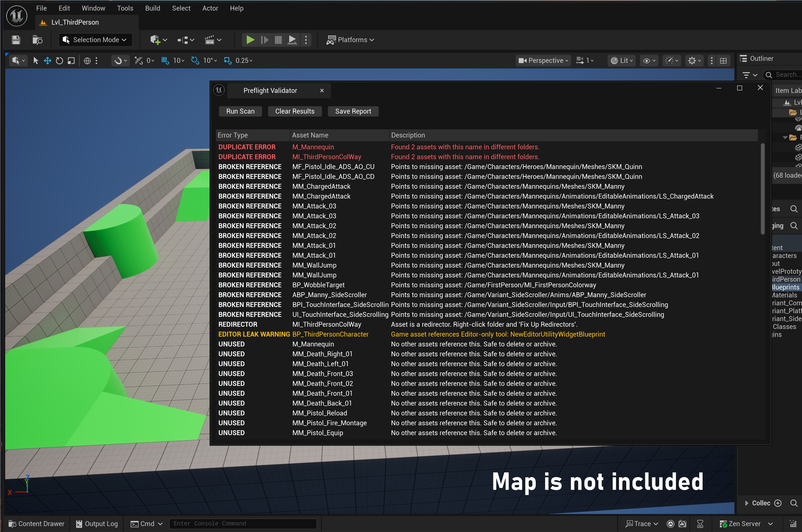The width and height of the screenshot is (802, 532).
Task: Select the arrow Select objects tool
Action: click(x=36, y=60)
